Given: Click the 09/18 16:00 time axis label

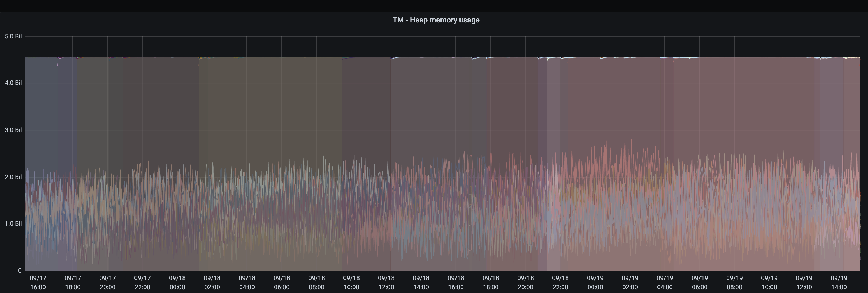Looking at the screenshot, I should tap(455, 283).
